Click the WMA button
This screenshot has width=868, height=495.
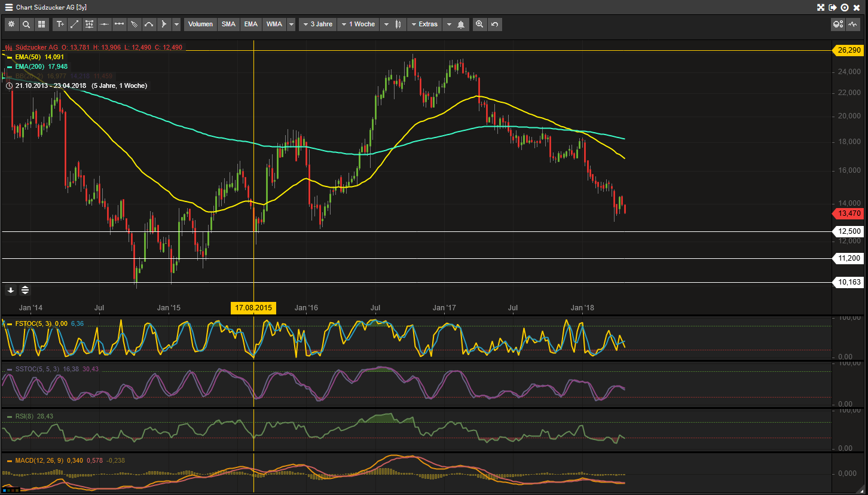coord(274,25)
